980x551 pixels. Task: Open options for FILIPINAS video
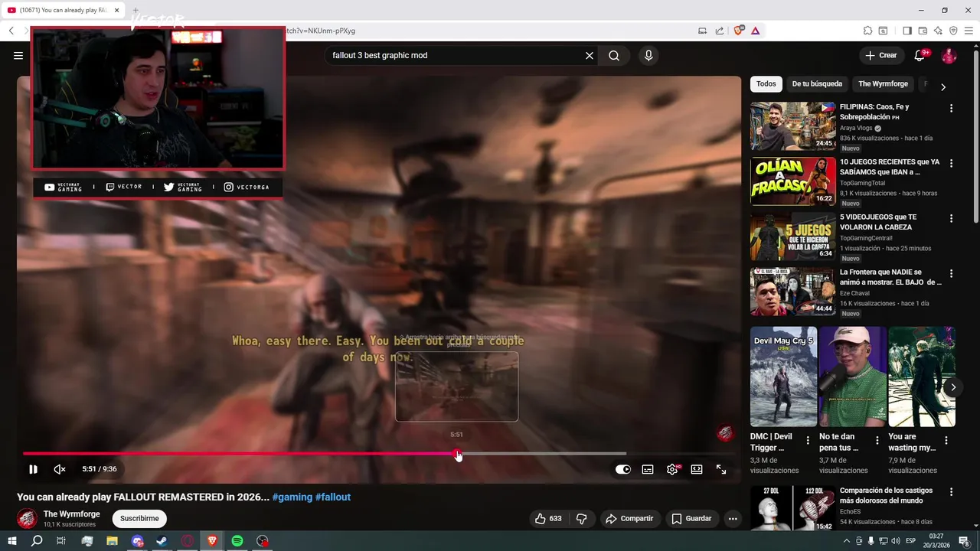click(x=952, y=109)
